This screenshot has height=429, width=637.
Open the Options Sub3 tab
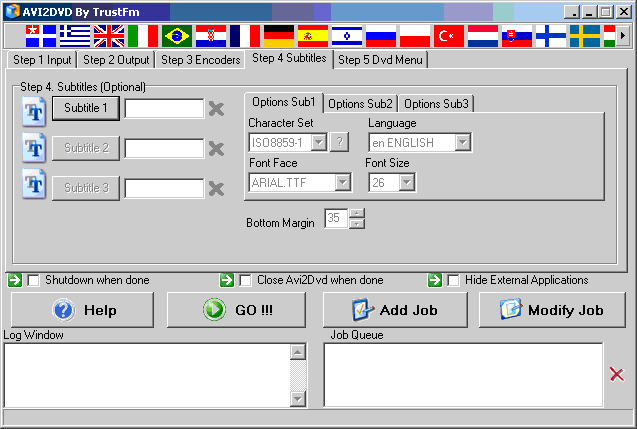[x=436, y=104]
